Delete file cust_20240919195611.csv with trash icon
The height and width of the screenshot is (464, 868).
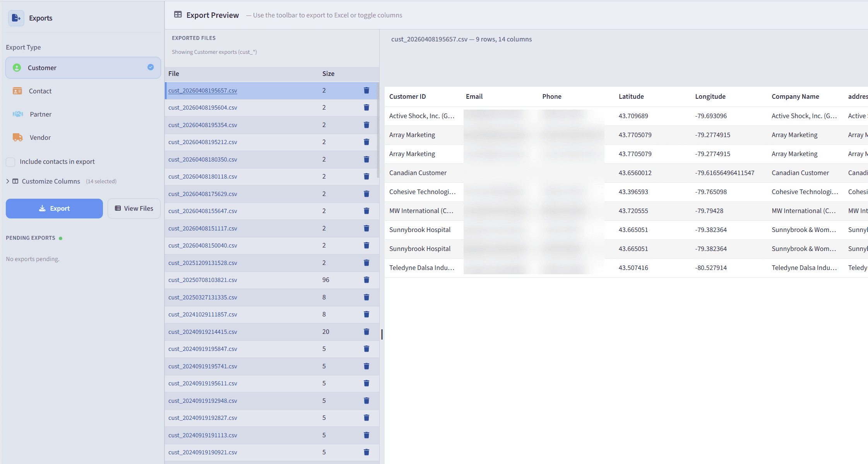(x=366, y=383)
